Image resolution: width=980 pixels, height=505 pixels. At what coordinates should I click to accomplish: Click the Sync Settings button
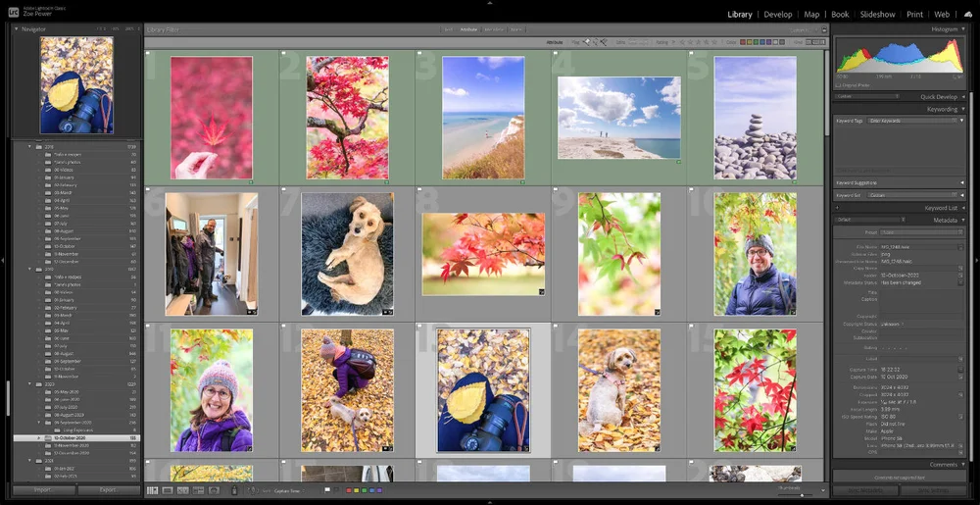(x=933, y=490)
